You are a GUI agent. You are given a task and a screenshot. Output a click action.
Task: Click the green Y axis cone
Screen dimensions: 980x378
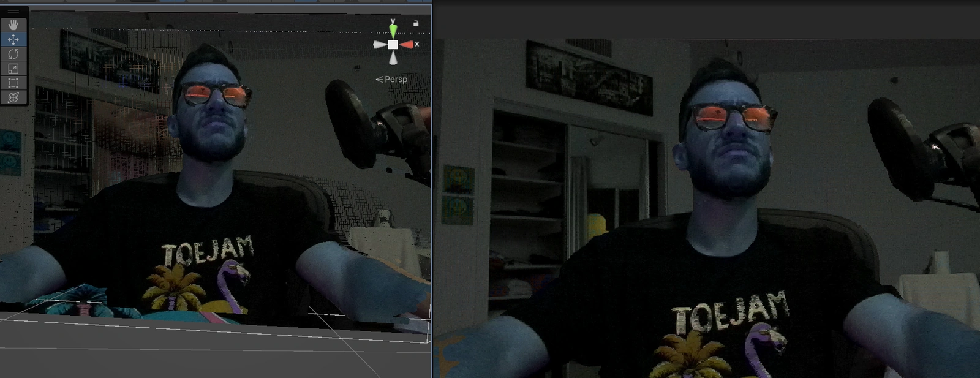(x=393, y=29)
